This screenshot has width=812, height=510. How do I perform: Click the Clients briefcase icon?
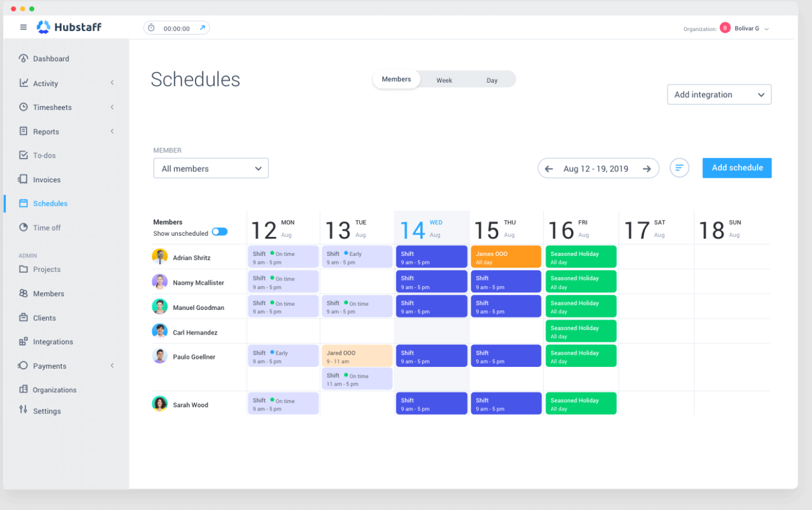[x=24, y=317]
